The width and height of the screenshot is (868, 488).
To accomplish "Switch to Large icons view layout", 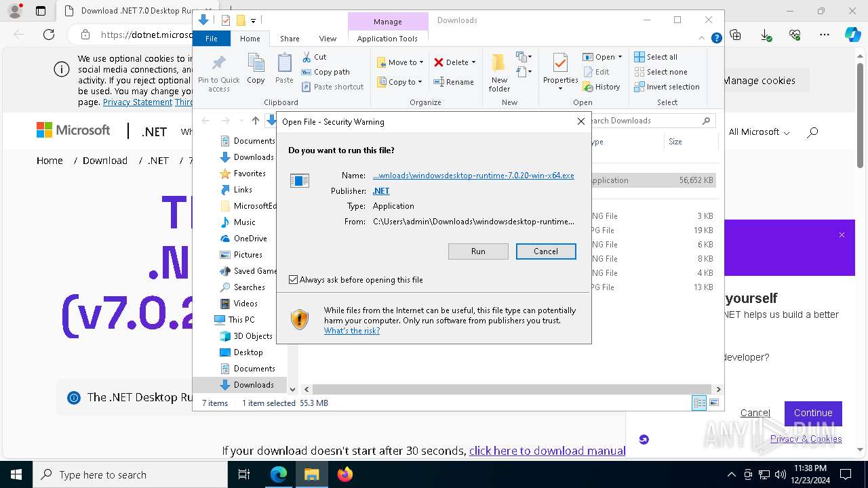I will [713, 403].
